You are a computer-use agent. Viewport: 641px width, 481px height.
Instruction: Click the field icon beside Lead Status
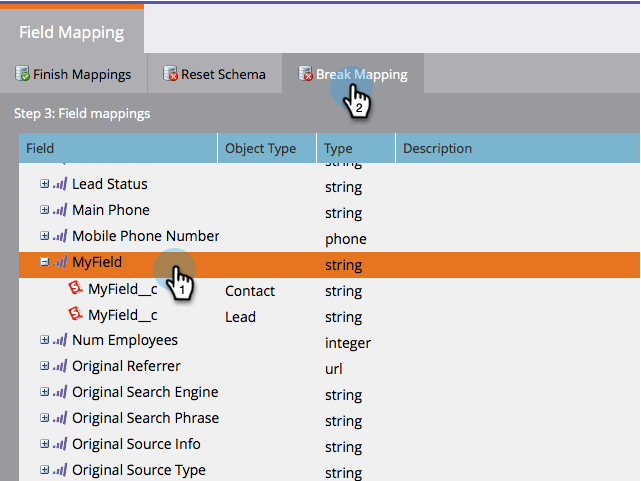tap(60, 184)
